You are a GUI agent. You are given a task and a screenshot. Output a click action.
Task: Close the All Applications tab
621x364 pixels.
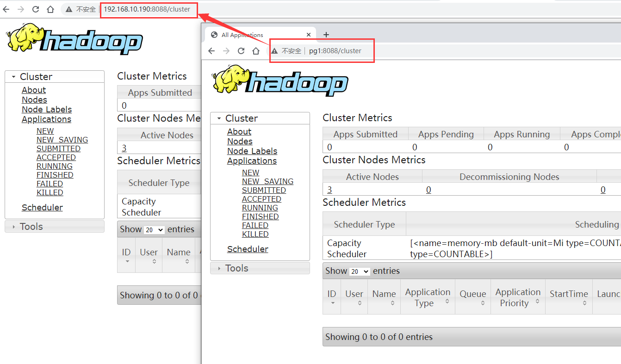309,35
